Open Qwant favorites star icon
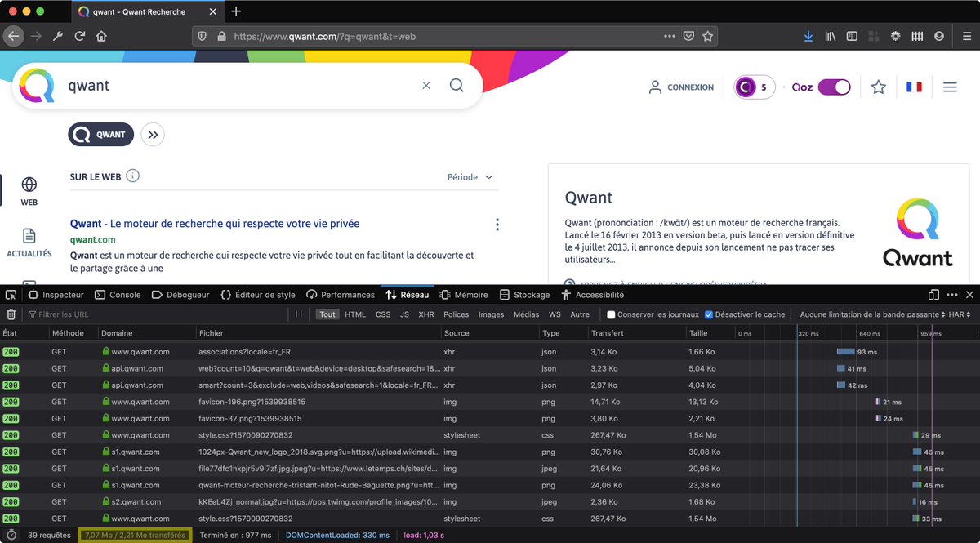Viewport: 980px width, 543px height. click(878, 87)
